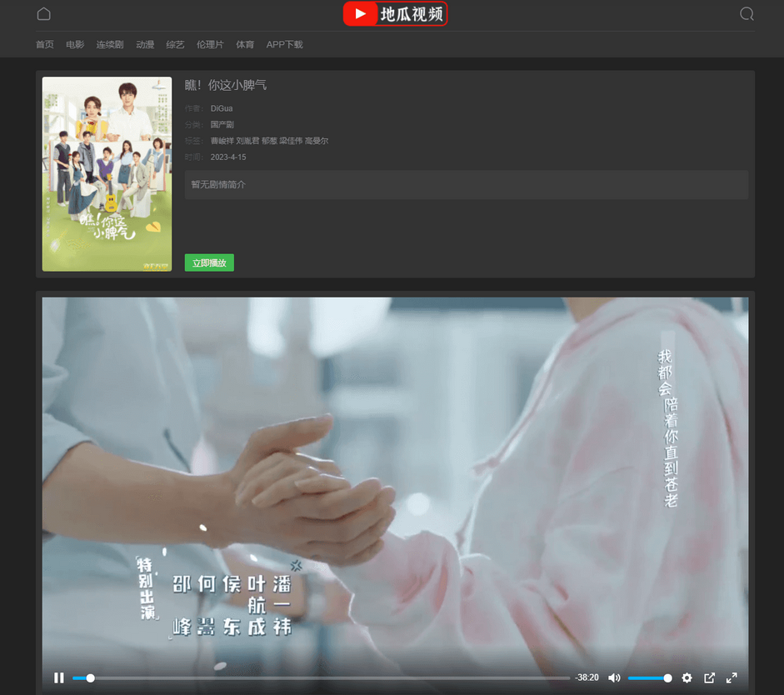The image size is (784, 695).
Task: Open the 连续剧 category
Action: [109, 44]
